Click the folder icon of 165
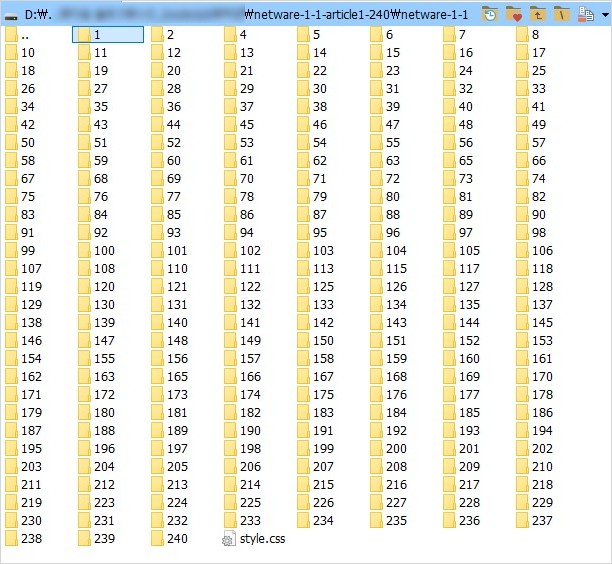612x564 pixels. (x=157, y=376)
